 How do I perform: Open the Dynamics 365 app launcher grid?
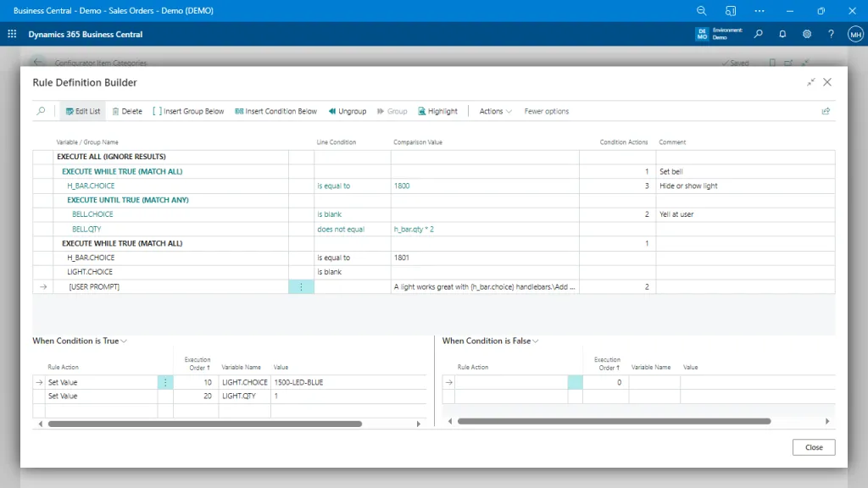click(12, 34)
